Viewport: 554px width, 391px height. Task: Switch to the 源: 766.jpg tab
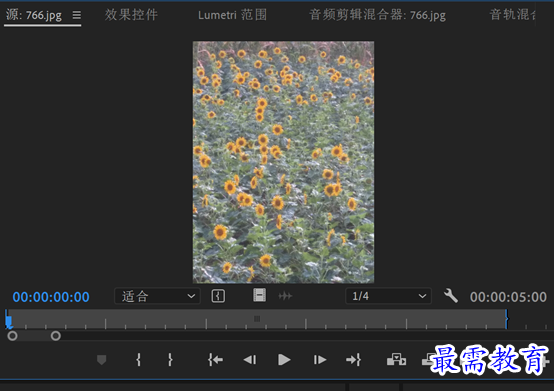click(34, 15)
